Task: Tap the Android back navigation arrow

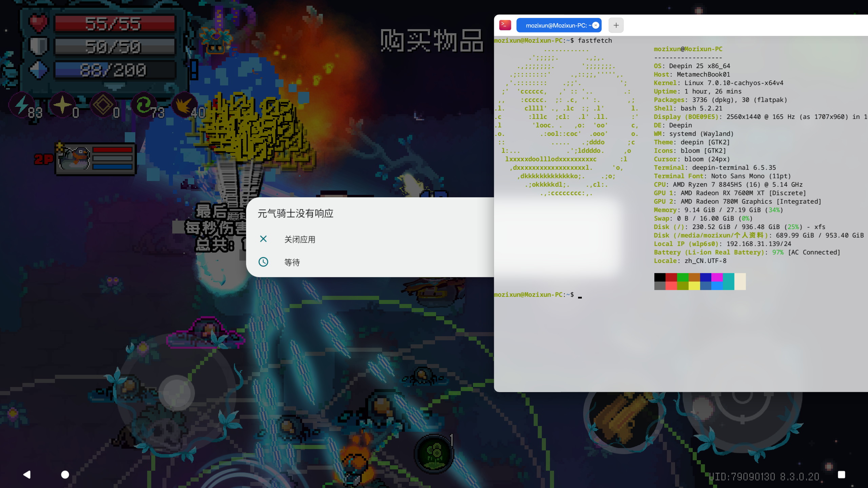Action: [27, 474]
